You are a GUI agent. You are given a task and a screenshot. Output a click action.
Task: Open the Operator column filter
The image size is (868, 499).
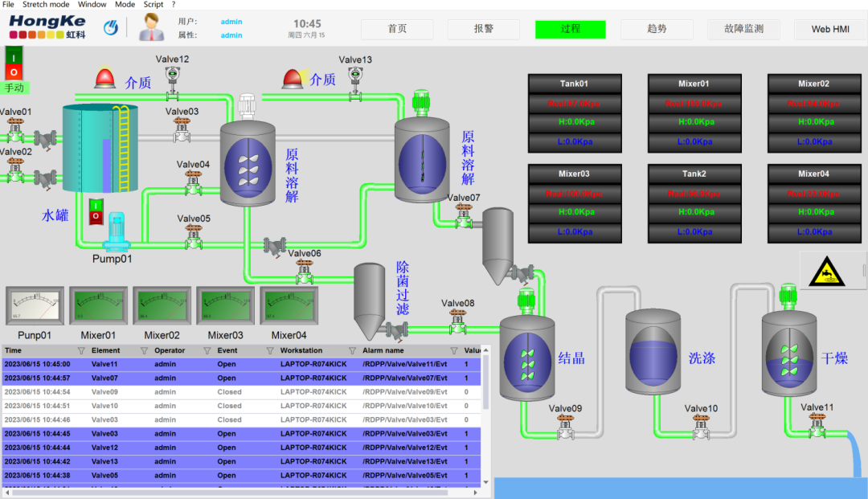(207, 350)
